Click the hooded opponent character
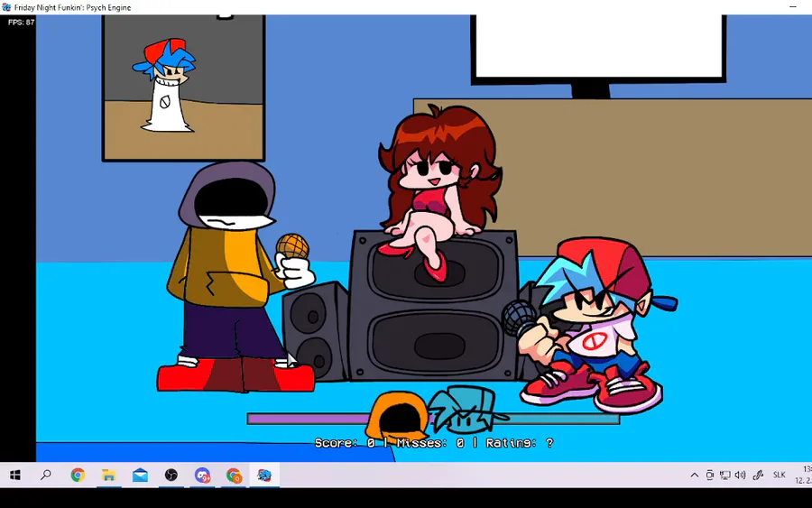This screenshot has height=508, width=812. tap(235, 277)
